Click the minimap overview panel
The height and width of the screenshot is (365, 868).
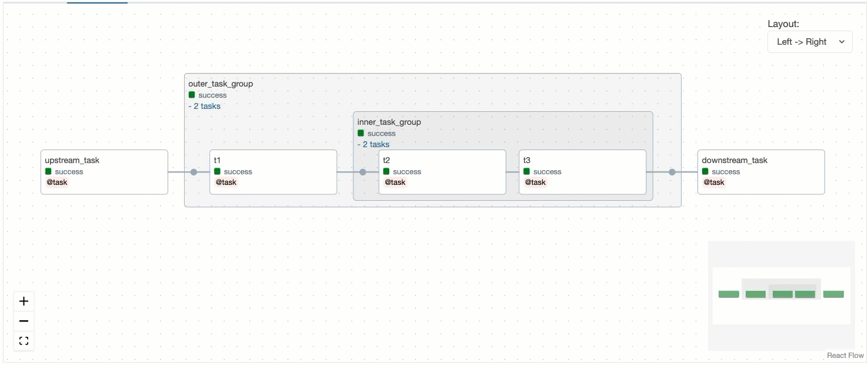tap(781, 296)
